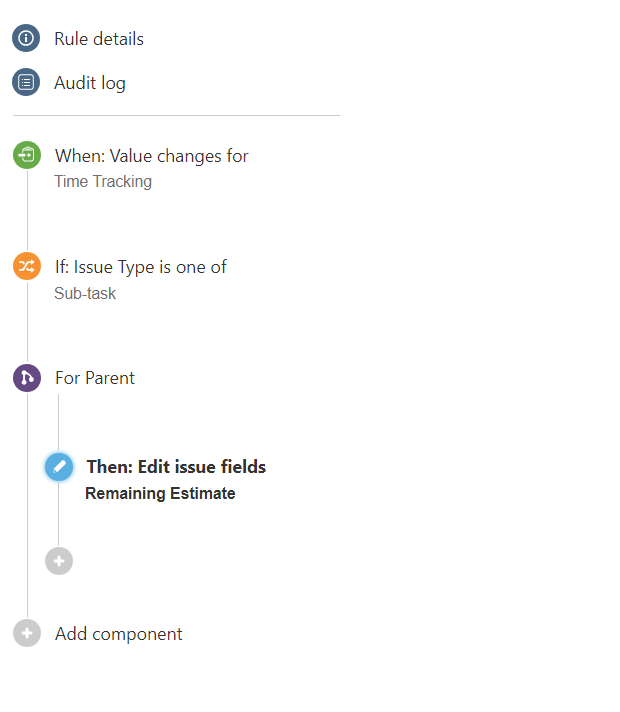This screenshot has width=620, height=712.
Task: Click the purple branch icon
Action: coord(27,378)
